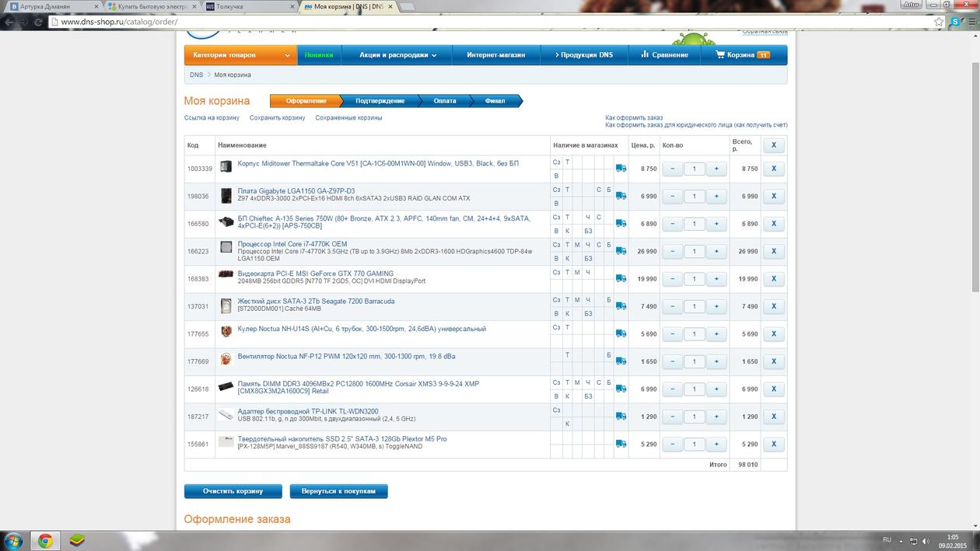Viewport: 980px width, 551px height.
Task: Open the Продукция DNS menu item
Action: point(584,55)
